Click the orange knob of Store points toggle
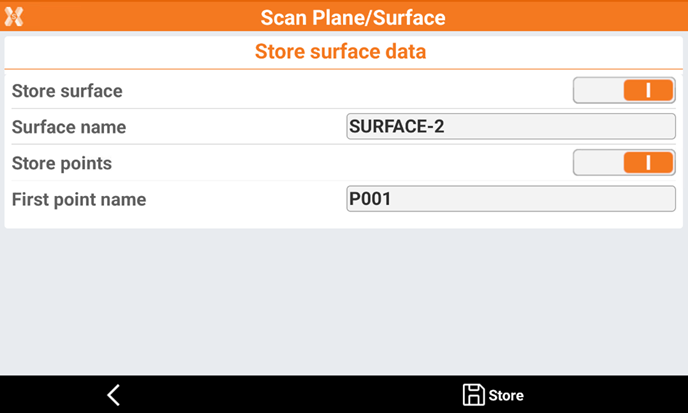This screenshot has width=688, height=413. pyautogui.click(x=648, y=163)
